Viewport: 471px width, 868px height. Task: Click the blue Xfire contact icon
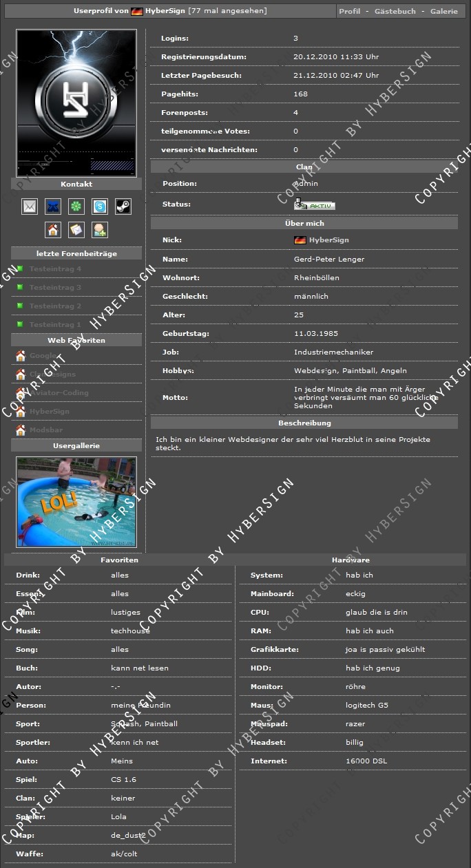(x=53, y=207)
